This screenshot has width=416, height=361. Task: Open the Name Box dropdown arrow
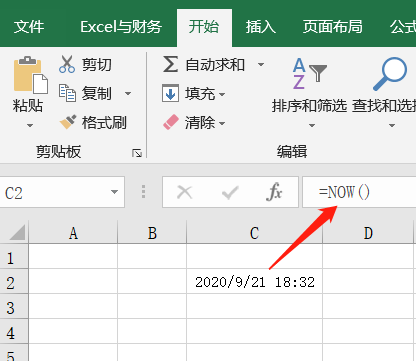coord(114,192)
